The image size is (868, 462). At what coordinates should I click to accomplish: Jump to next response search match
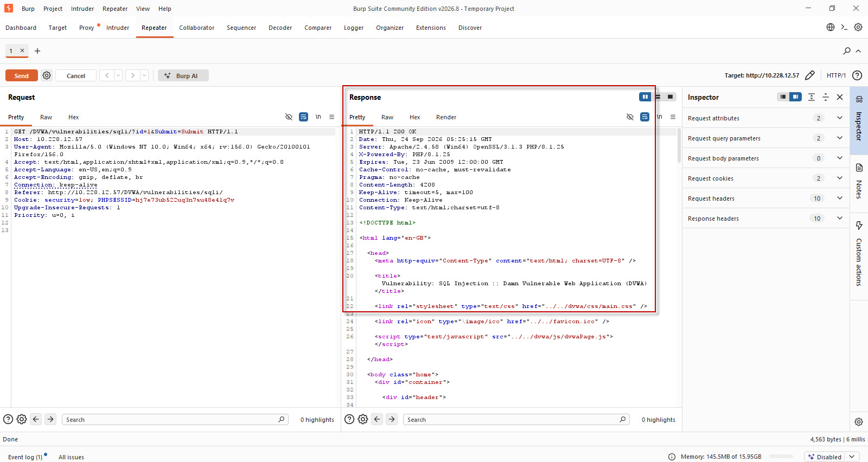[392, 419]
